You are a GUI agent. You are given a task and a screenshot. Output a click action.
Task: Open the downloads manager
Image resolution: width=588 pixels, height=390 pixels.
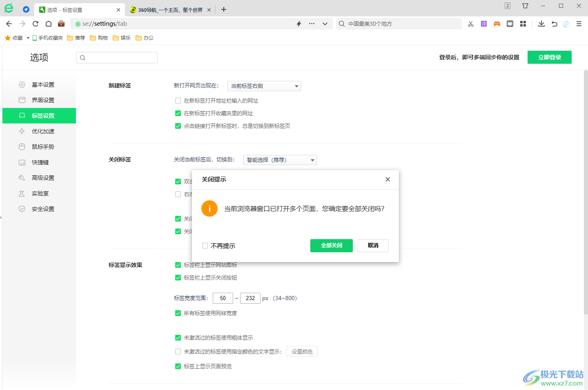coord(541,24)
